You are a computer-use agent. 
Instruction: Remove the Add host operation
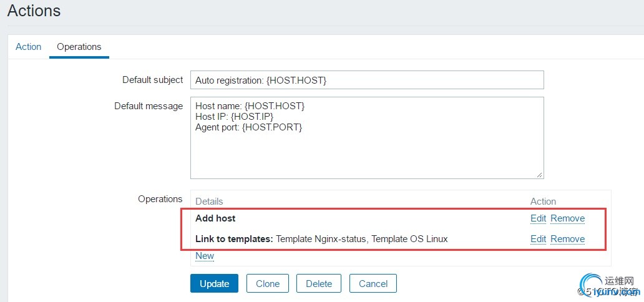coord(567,218)
